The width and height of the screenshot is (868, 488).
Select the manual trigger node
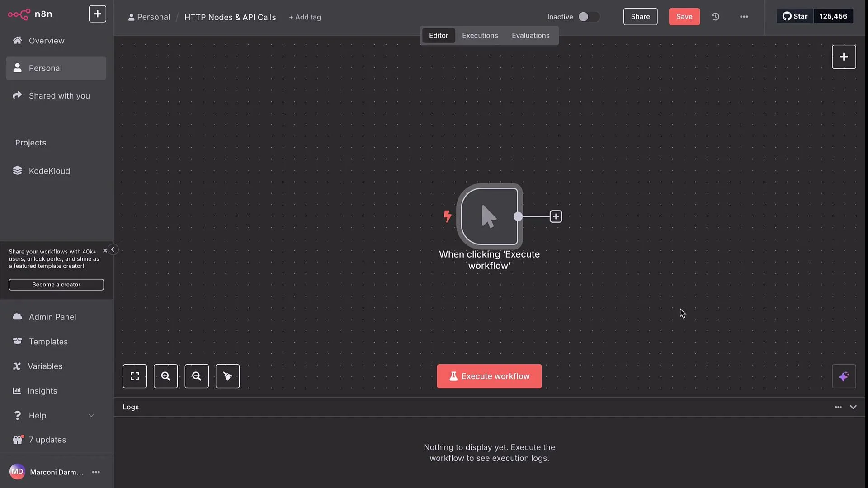click(489, 216)
